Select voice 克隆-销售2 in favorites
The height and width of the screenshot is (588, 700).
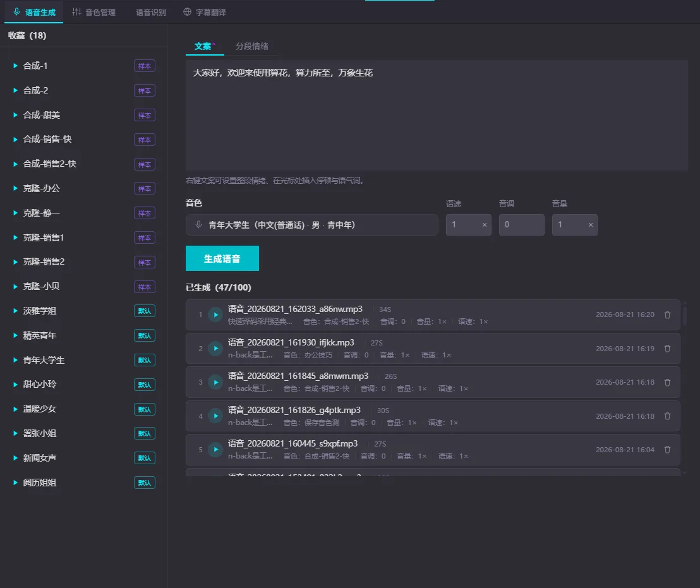pos(44,262)
